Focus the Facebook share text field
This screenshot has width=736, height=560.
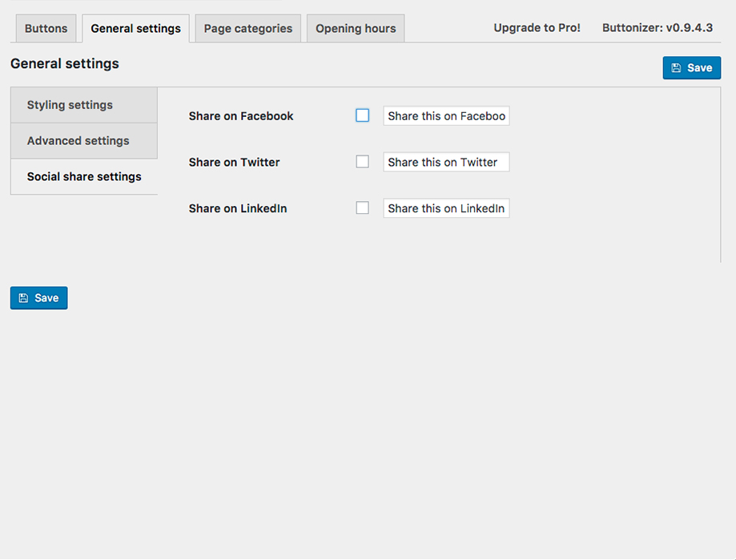pyautogui.click(x=446, y=116)
